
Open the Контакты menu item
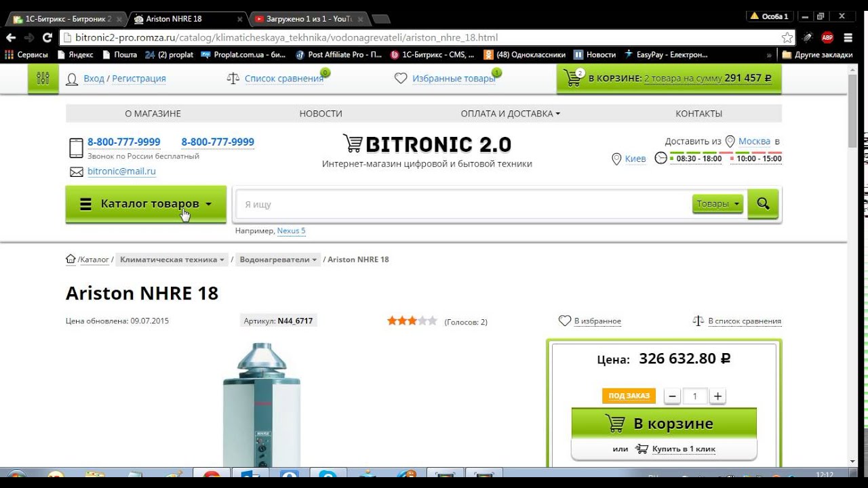698,113
